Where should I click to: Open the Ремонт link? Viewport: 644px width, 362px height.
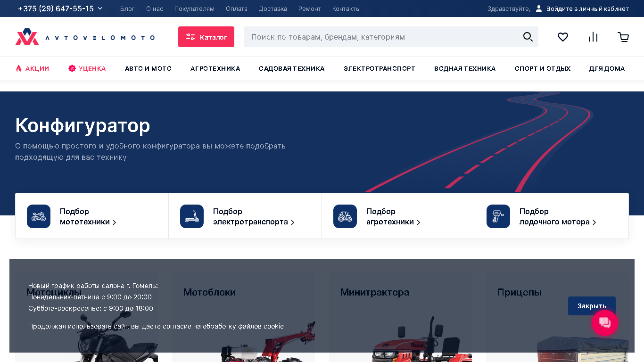click(x=310, y=8)
